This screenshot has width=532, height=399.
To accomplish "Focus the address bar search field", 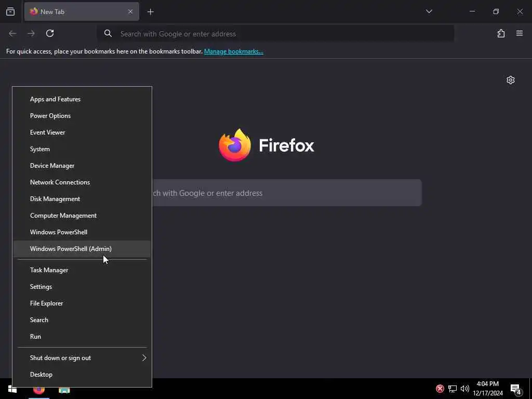I will pos(275,34).
